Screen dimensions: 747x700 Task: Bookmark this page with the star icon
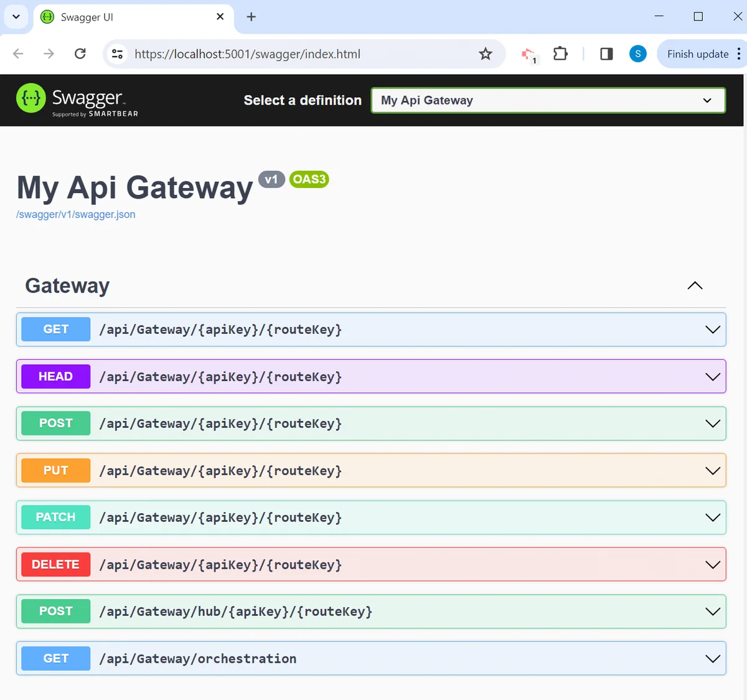coord(486,54)
